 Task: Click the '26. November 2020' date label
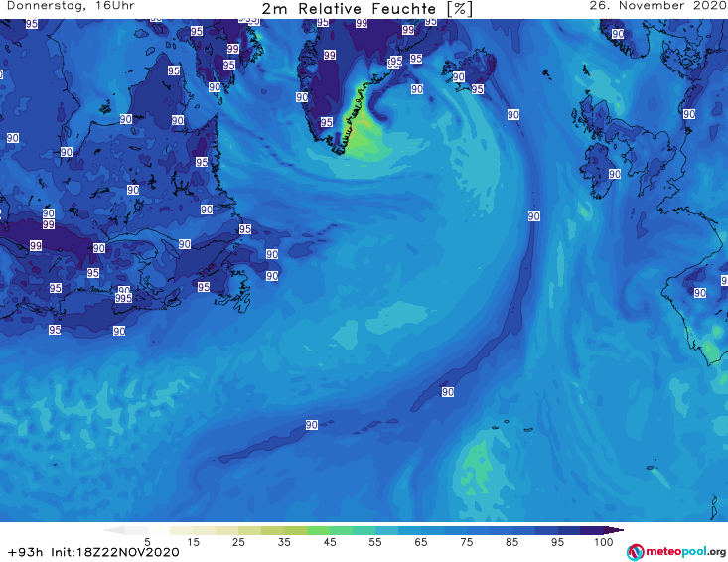coord(657,6)
